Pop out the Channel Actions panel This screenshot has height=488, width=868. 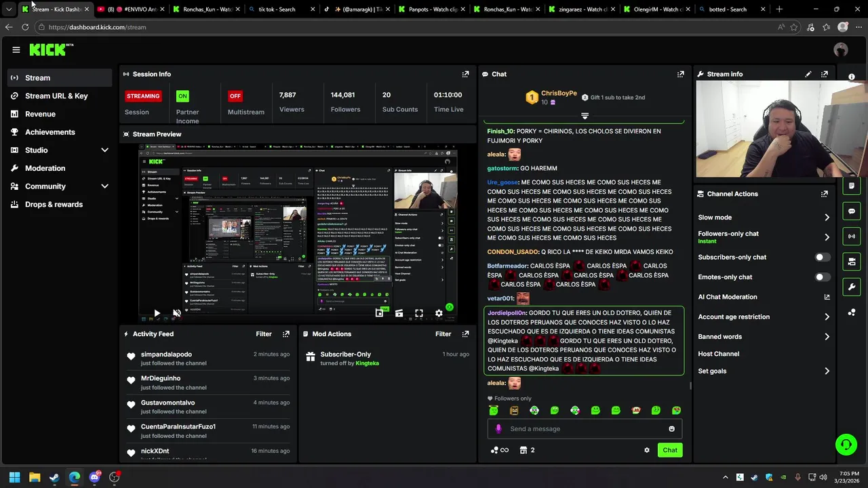coord(825,194)
